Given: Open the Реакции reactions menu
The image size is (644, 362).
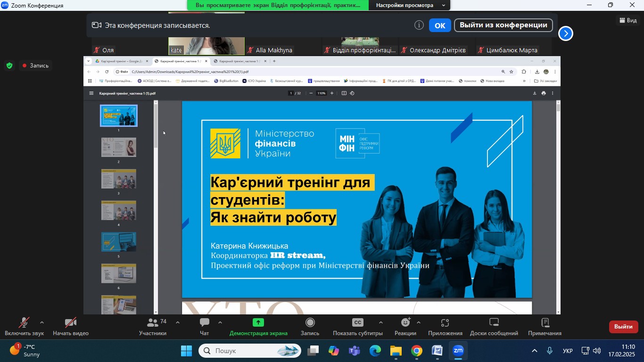Looking at the screenshot, I should (x=405, y=327).
